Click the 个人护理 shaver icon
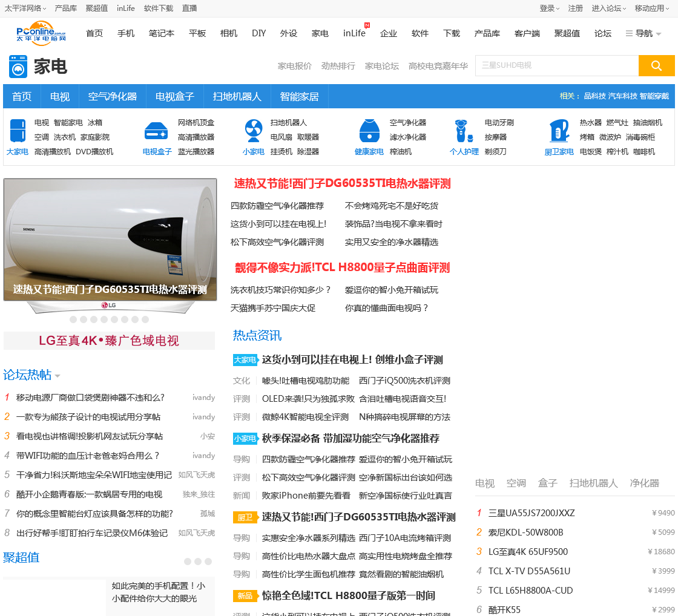This screenshot has width=678, height=616. pyautogui.click(x=464, y=131)
